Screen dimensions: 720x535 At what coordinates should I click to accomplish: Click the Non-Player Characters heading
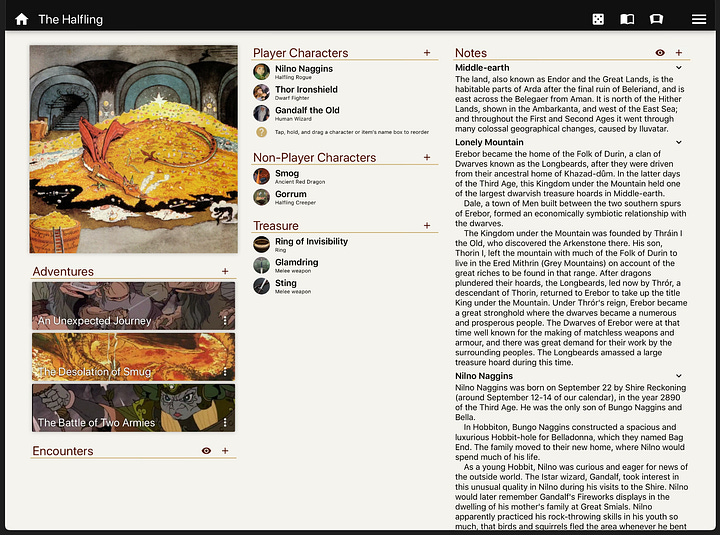[315, 158]
